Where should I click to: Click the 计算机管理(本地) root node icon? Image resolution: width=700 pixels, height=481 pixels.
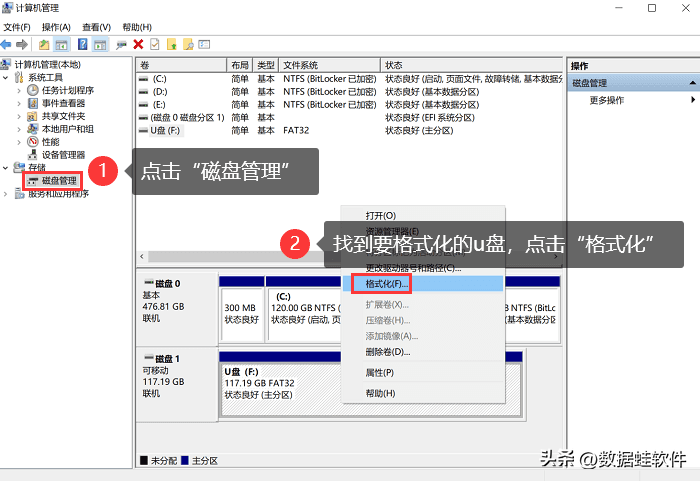pyautogui.click(x=5, y=64)
